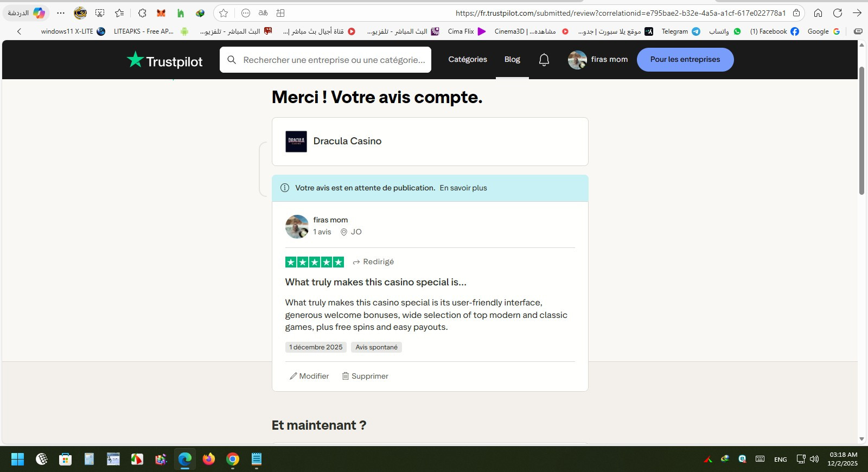Open the واتساب bookmark
Screen dimensions: 868x472
[x=725, y=31]
